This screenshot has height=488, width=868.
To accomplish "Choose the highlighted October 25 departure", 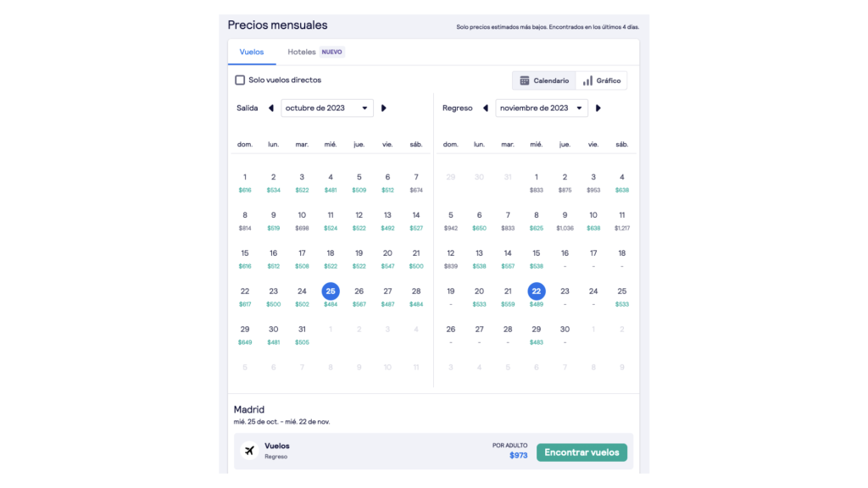I will pos(331,291).
